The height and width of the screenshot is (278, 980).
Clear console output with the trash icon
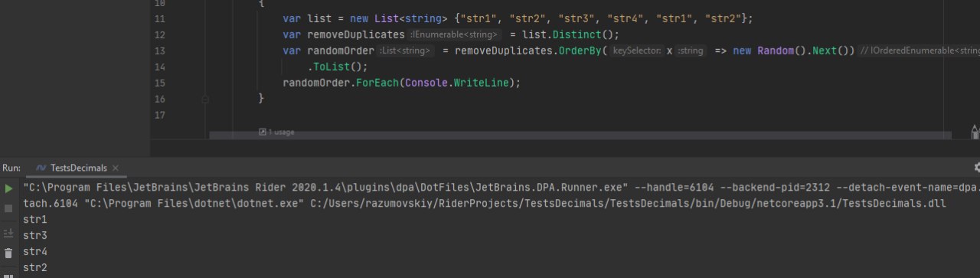(8, 253)
